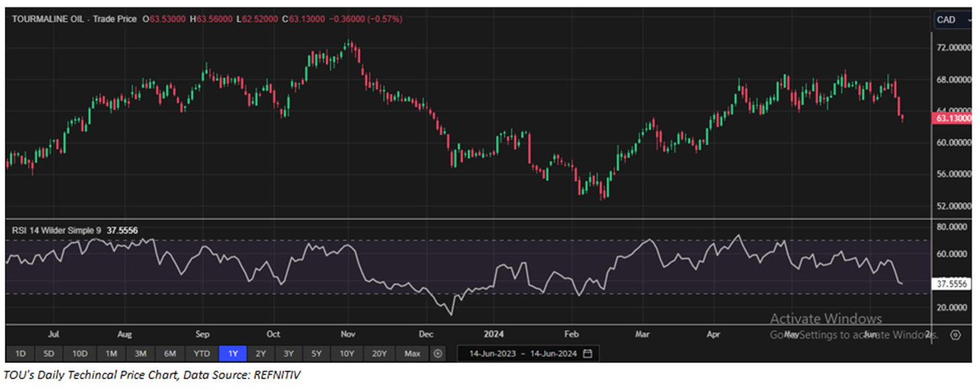Viewport: 980px width, 390px height.
Task: Choose the 3M period button
Action: coord(140,354)
